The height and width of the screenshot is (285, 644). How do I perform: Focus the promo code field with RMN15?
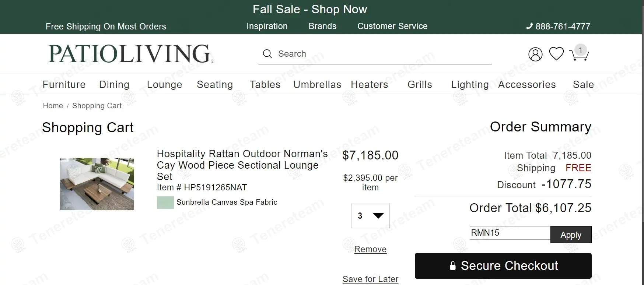pos(510,233)
